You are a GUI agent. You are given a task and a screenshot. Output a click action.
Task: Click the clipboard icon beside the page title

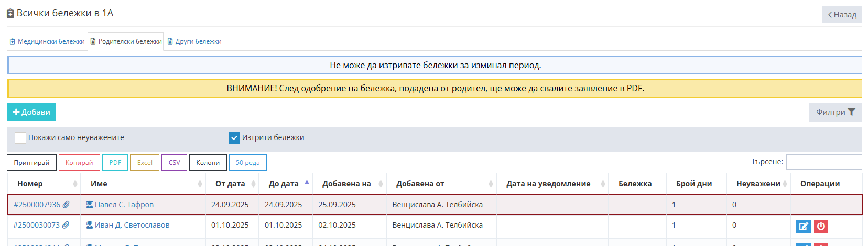click(x=10, y=13)
